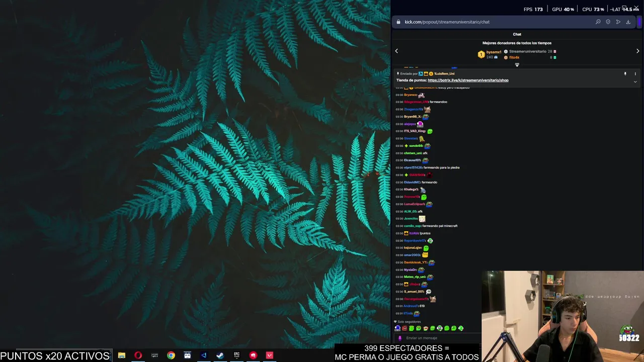Open the pinned message three-dot menu
The image size is (644, 362).
(x=635, y=74)
